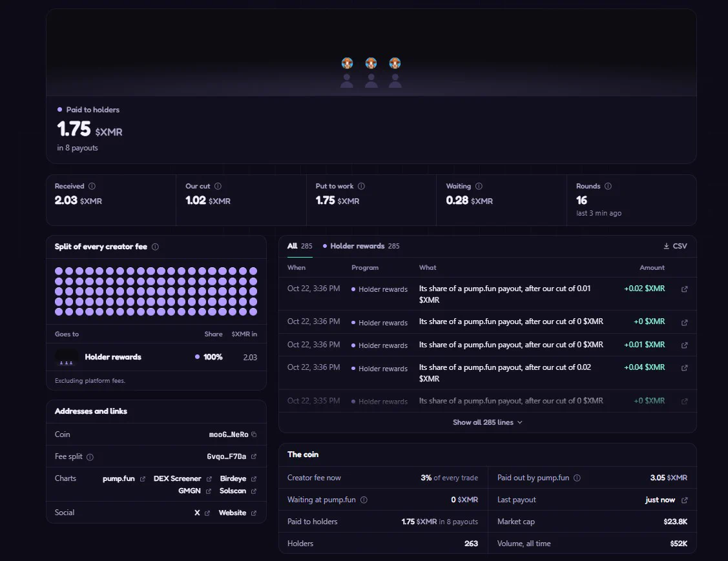Click the 3% of every trade value
The height and width of the screenshot is (561, 728).
(x=449, y=478)
